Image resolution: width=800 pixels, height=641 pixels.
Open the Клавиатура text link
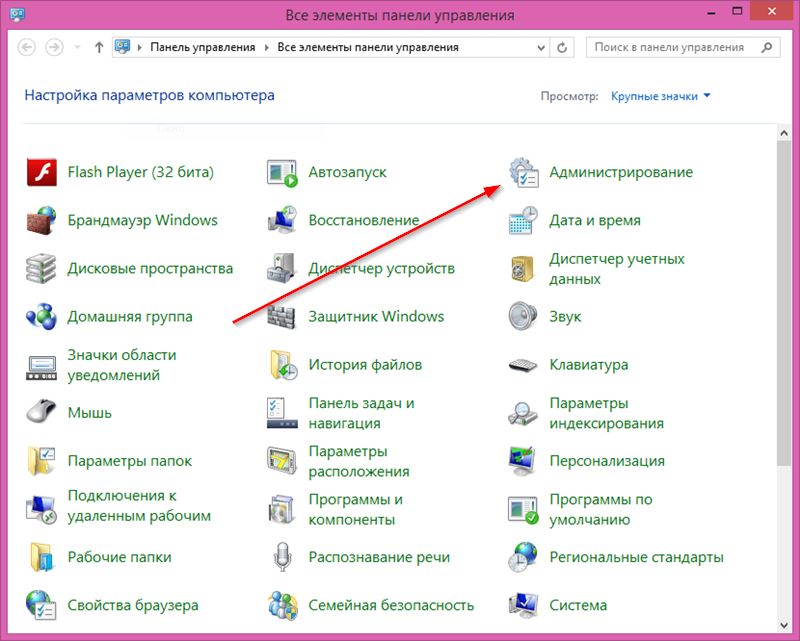pyautogui.click(x=589, y=365)
